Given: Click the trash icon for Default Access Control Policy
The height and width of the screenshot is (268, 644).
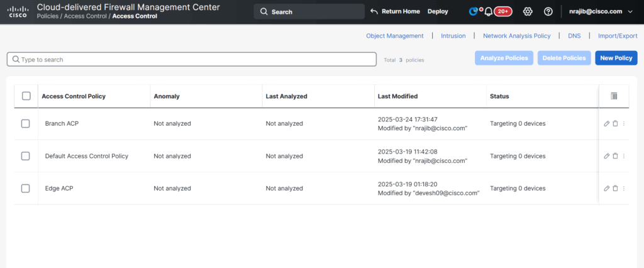Looking at the screenshot, I should click(615, 156).
